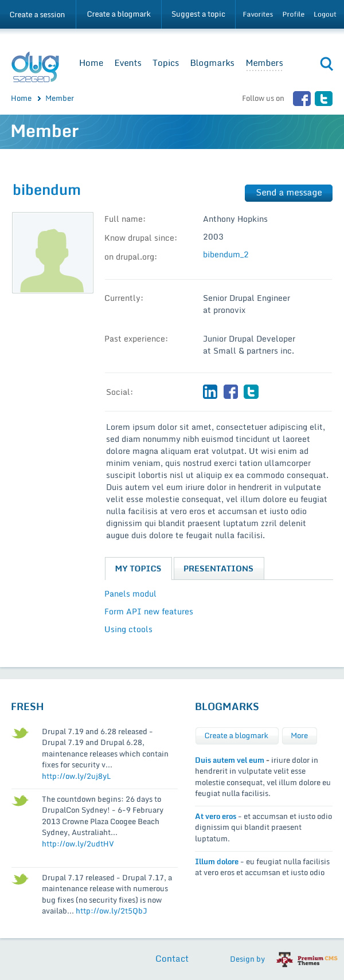Open the Panels modul topic
This screenshot has height=980, width=344.
pyautogui.click(x=130, y=594)
